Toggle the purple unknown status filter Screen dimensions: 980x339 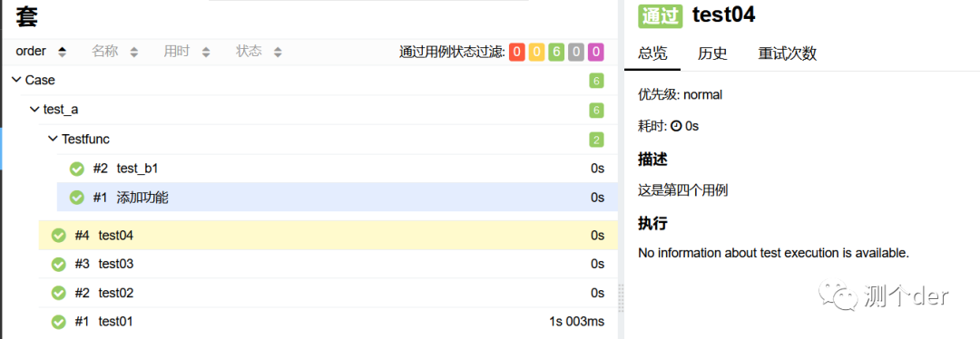click(596, 52)
